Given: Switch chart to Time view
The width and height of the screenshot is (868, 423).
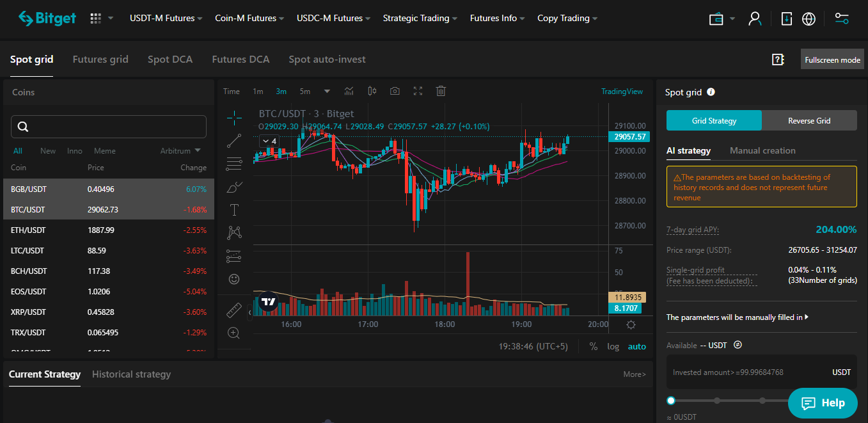Looking at the screenshot, I should pyautogui.click(x=232, y=91).
